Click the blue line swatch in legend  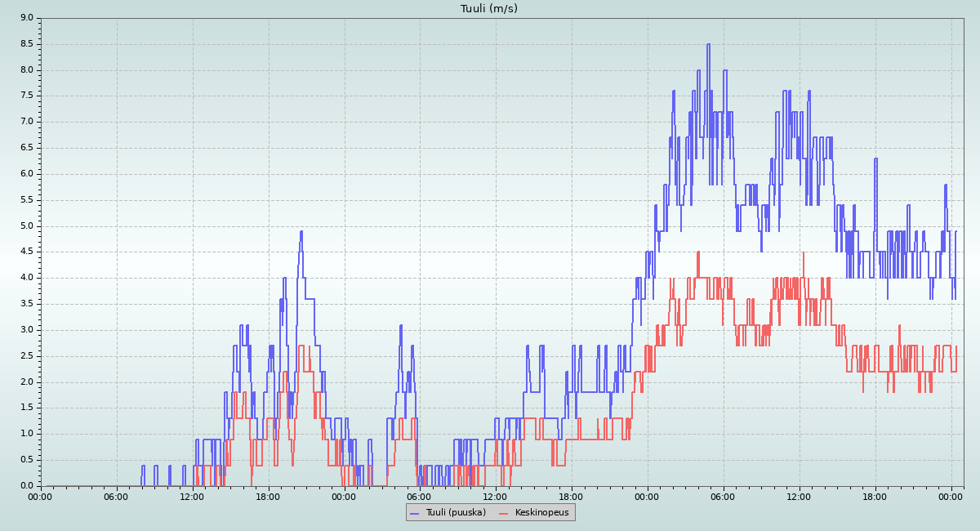tap(414, 512)
